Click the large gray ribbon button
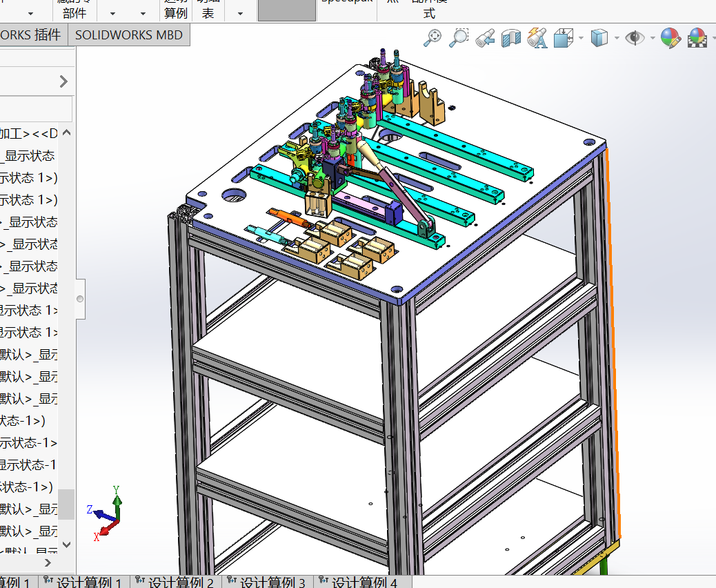This screenshot has width=716, height=588. (x=287, y=10)
